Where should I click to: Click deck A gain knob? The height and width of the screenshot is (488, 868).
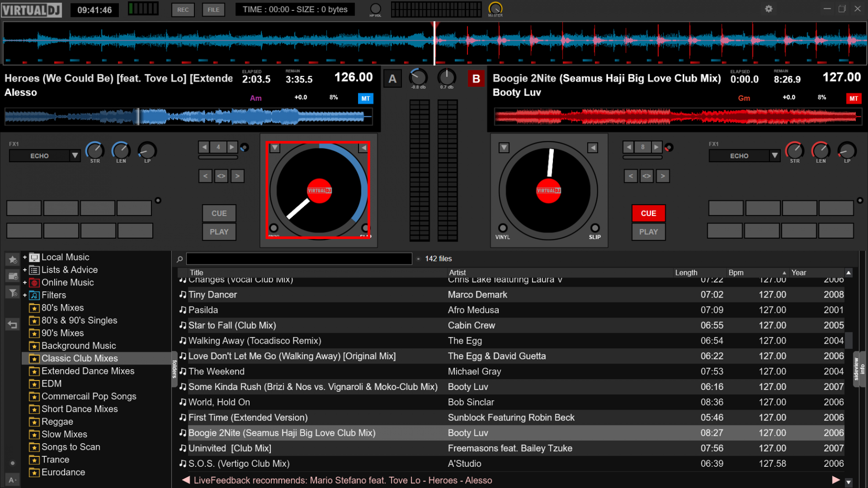click(x=418, y=77)
